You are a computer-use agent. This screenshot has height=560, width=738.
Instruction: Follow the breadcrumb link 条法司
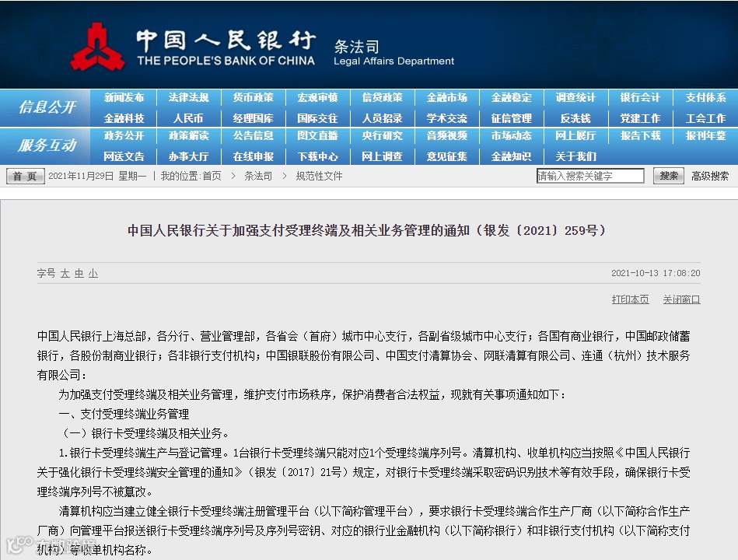258,176
